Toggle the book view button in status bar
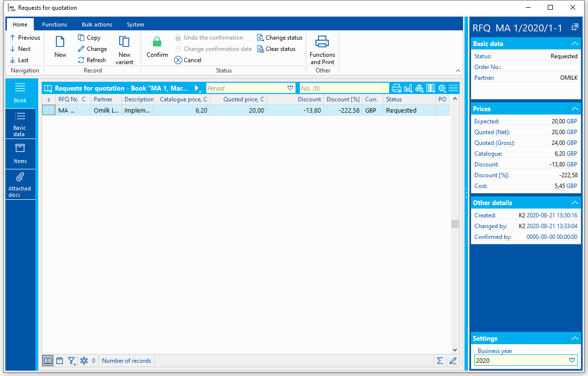588x376 pixels. tap(48, 361)
